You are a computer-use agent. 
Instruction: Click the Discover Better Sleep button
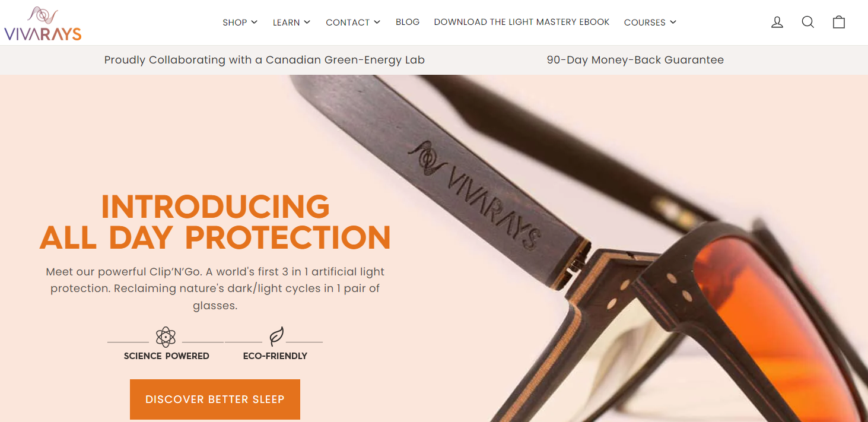coord(215,399)
